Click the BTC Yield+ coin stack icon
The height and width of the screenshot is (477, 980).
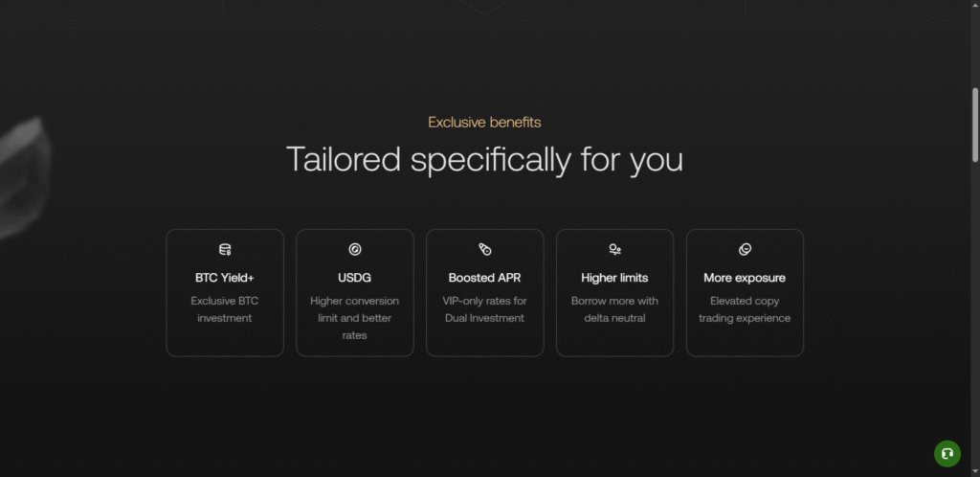pos(225,250)
